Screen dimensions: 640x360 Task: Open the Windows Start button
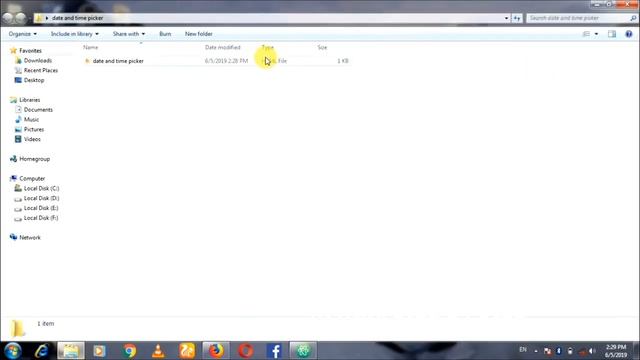pos(13,351)
